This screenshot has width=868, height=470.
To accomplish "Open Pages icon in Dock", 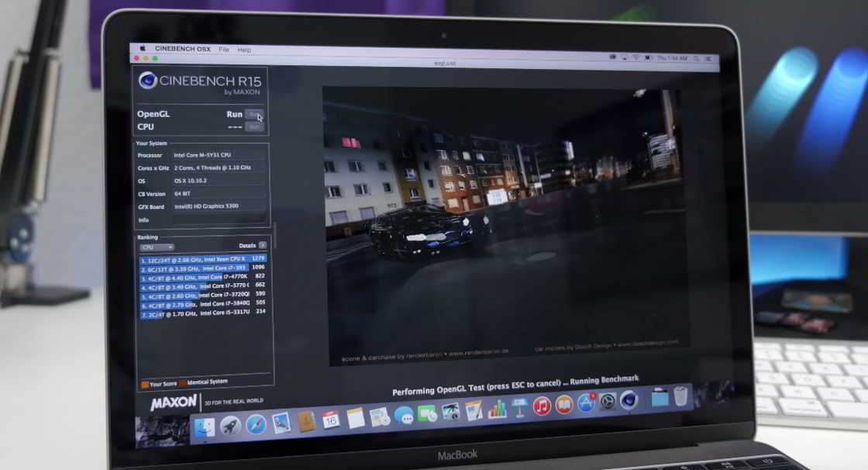I will coord(474,411).
